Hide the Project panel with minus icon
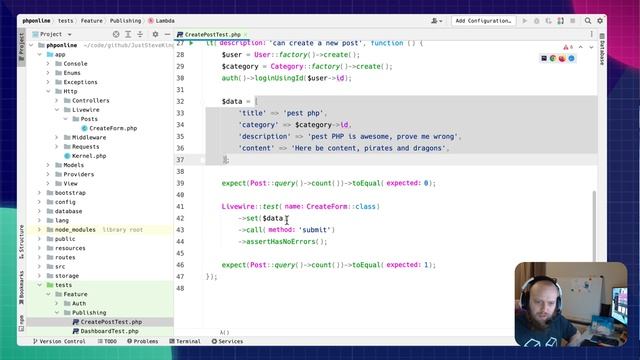The image size is (640, 360). click(x=167, y=34)
